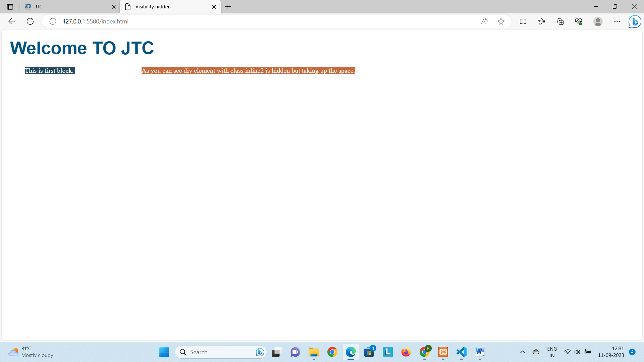Switch to the JTC tab

point(67,7)
